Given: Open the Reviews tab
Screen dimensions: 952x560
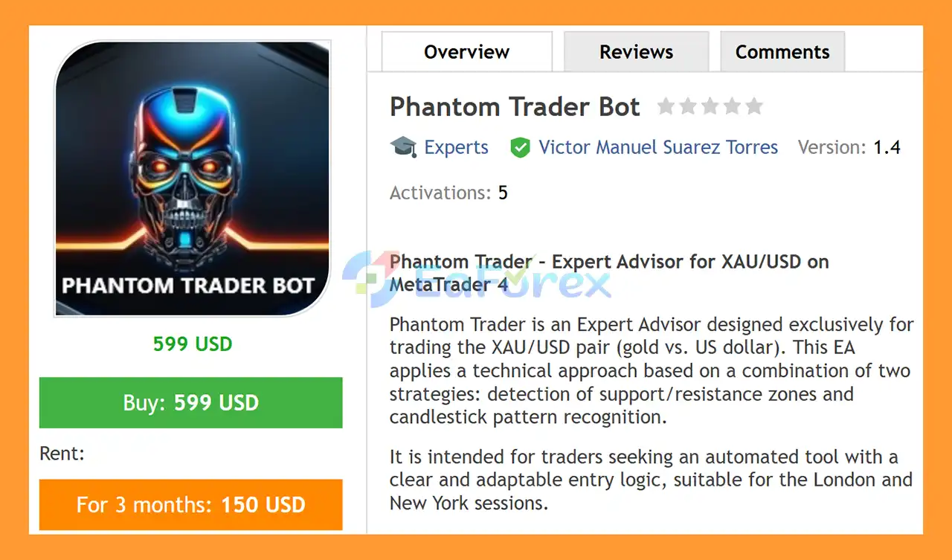Looking at the screenshot, I should pos(636,52).
